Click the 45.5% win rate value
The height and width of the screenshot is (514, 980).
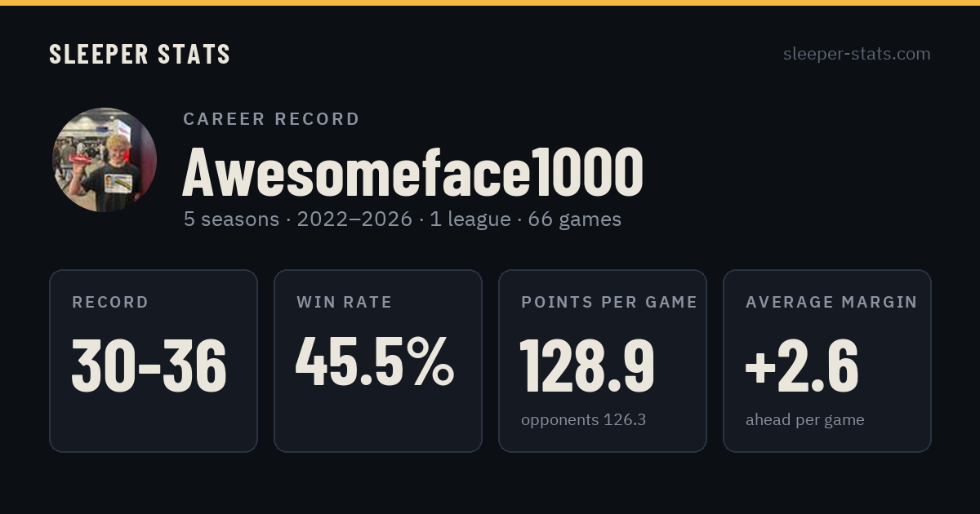pos(375,361)
